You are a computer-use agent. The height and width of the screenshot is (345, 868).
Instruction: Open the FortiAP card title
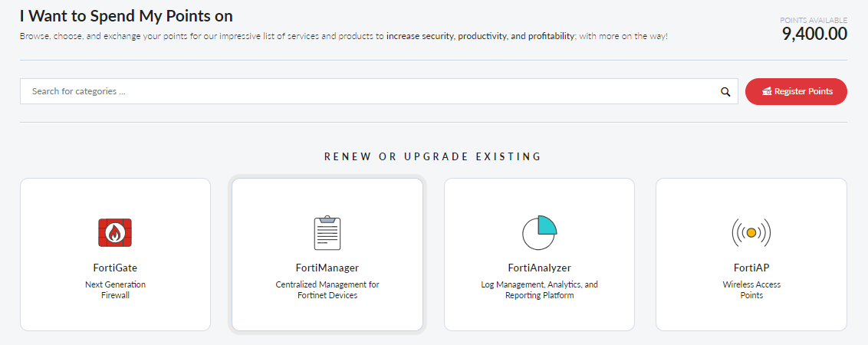click(x=751, y=268)
